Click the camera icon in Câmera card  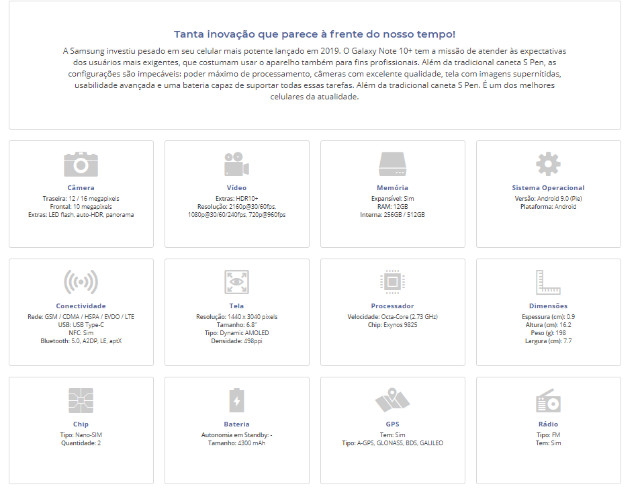pyautogui.click(x=81, y=164)
